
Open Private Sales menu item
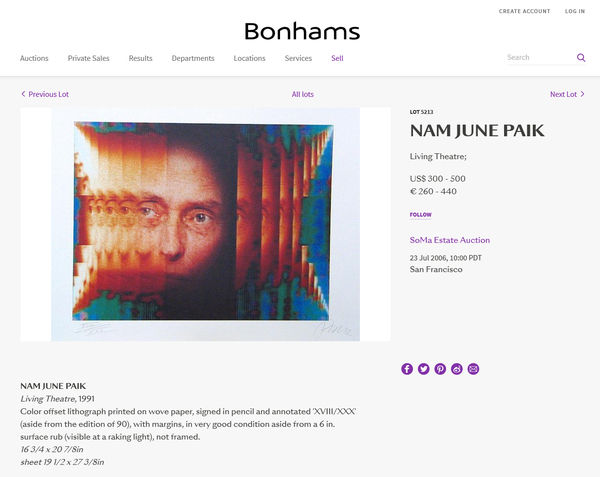pyautogui.click(x=89, y=58)
